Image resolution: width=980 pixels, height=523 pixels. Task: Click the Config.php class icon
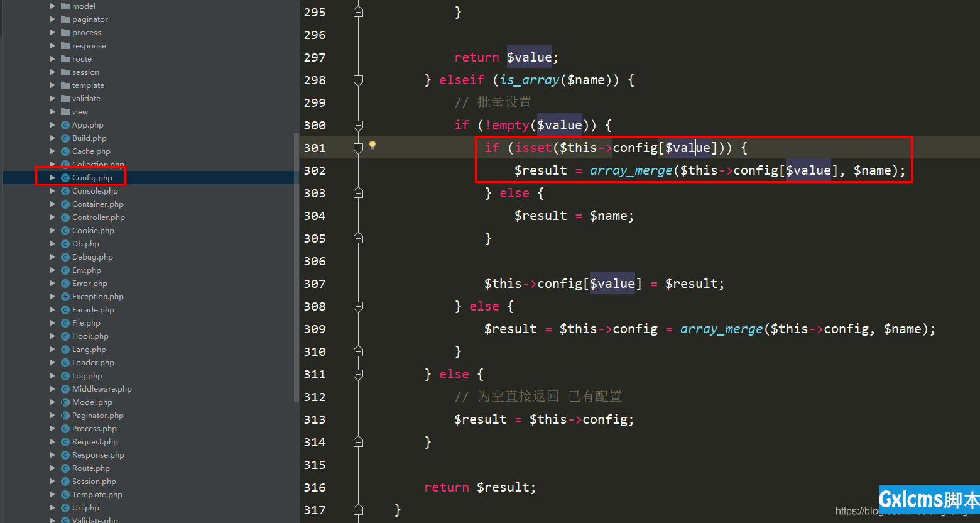(x=65, y=178)
